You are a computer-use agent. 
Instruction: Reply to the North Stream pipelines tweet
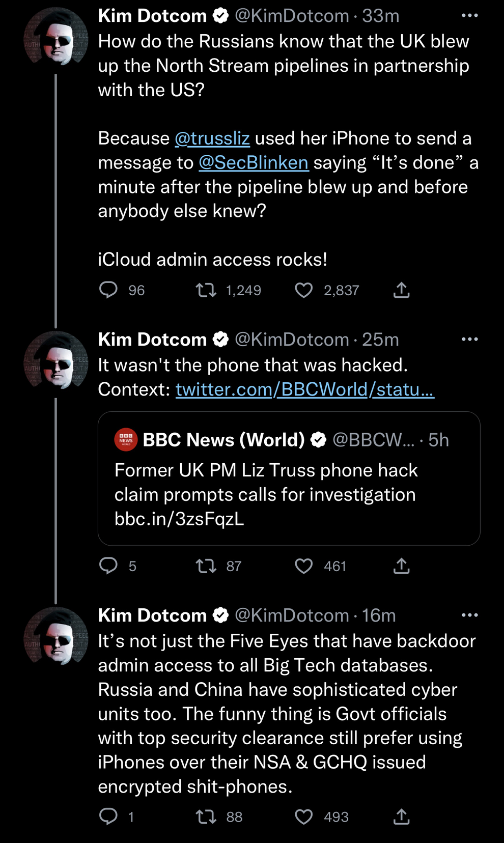pos(108,290)
